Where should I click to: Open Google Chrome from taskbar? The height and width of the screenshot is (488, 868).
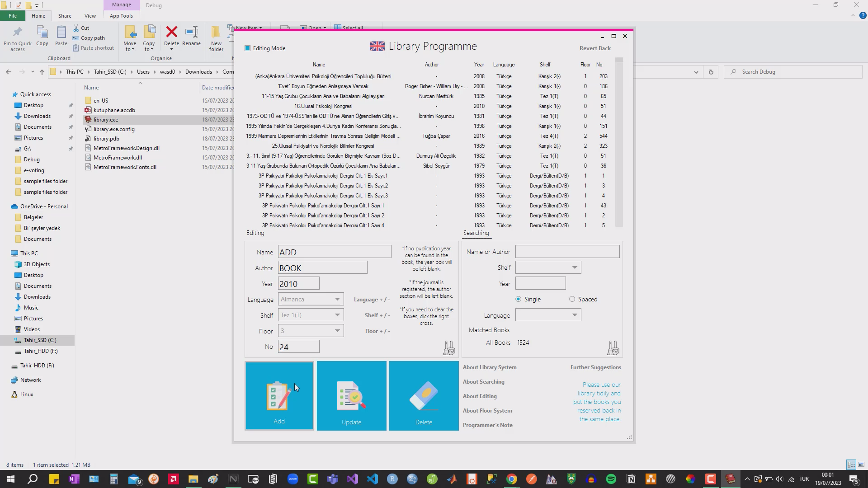(512, 479)
